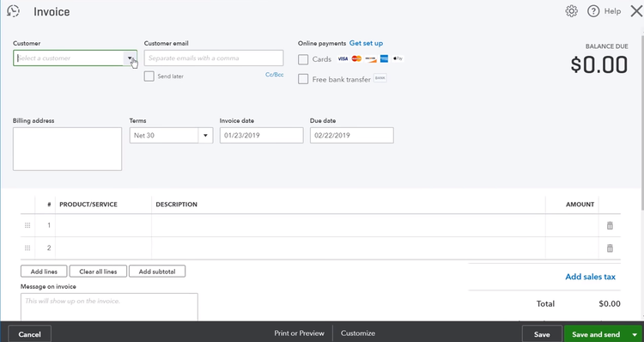Image resolution: width=644 pixels, height=342 pixels.
Task: Click line 1 Description cell
Action: pos(349,225)
